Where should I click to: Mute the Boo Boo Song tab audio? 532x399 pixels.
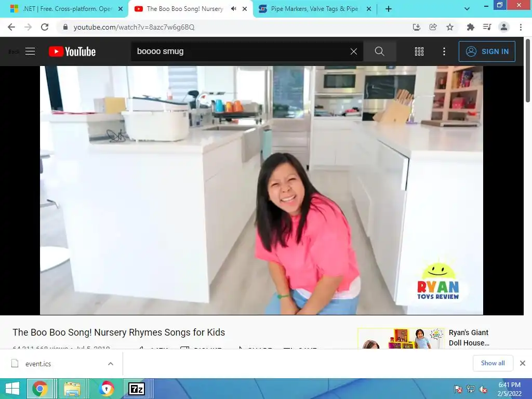(x=233, y=9)
